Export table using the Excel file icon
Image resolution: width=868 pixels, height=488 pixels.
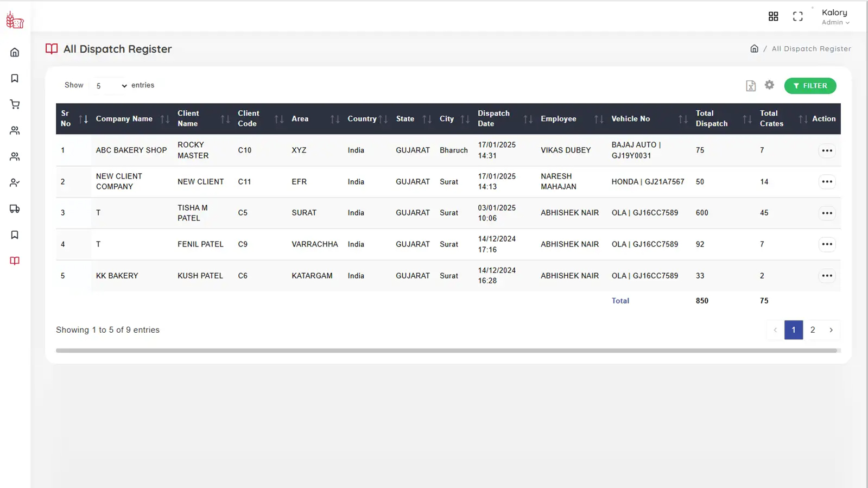coord(751,86)
